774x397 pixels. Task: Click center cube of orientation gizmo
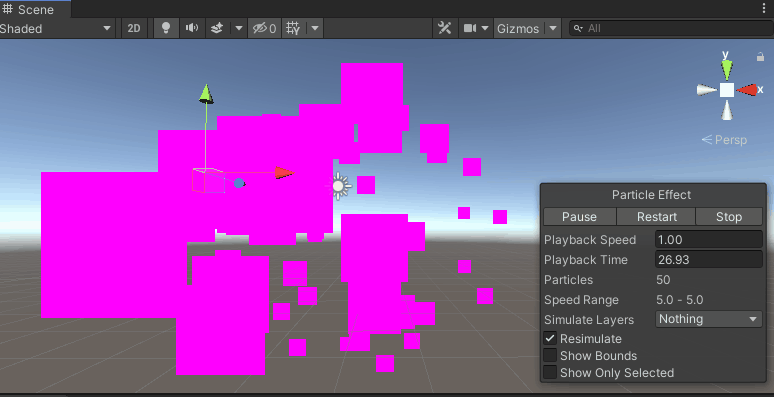click(x=727, y=90)
